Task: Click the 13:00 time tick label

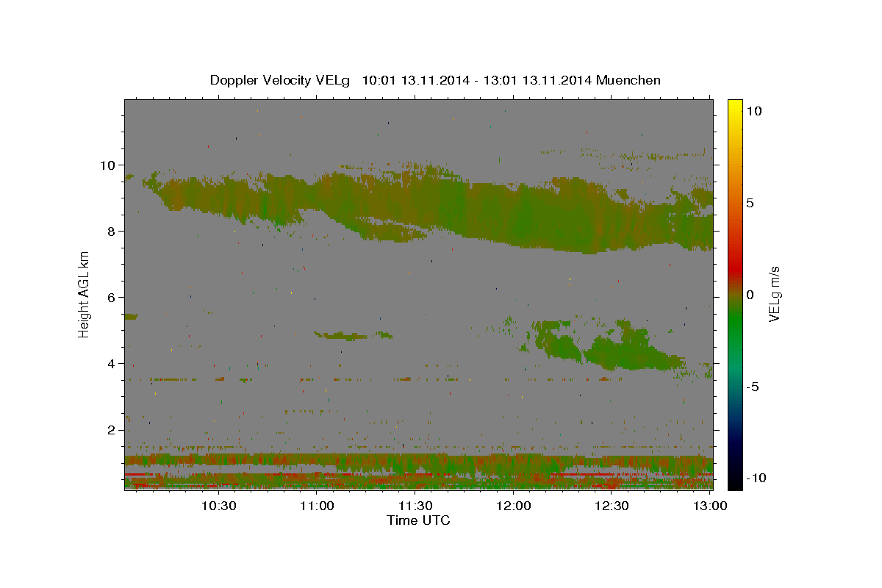Action: 710,506
